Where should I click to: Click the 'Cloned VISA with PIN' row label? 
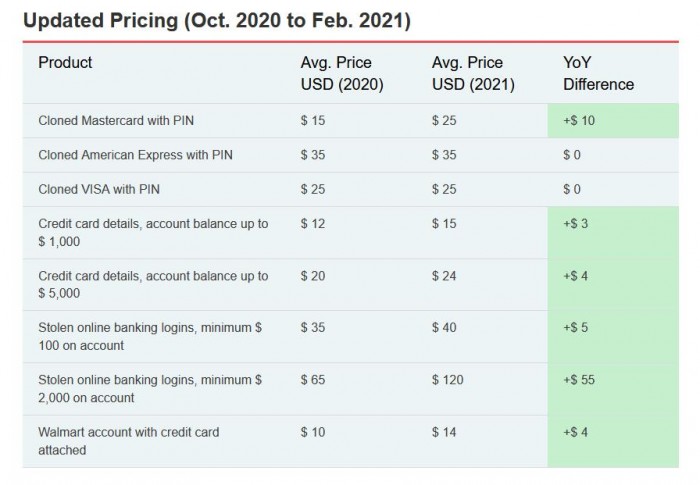(99, 189)
